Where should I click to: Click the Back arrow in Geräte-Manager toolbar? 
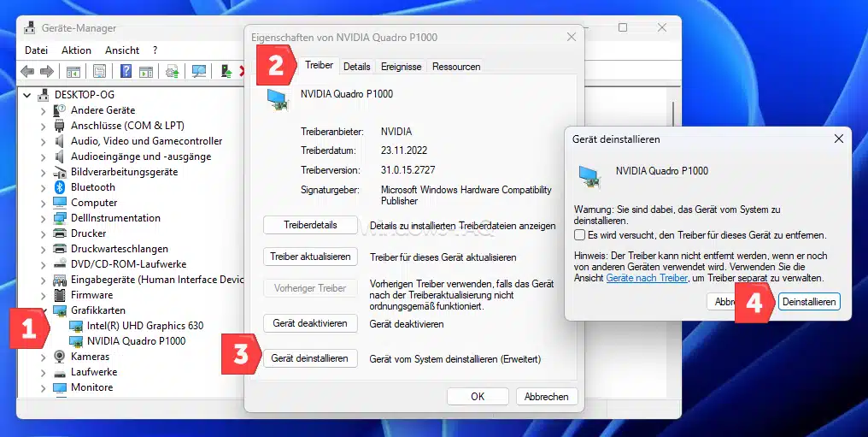27,71
